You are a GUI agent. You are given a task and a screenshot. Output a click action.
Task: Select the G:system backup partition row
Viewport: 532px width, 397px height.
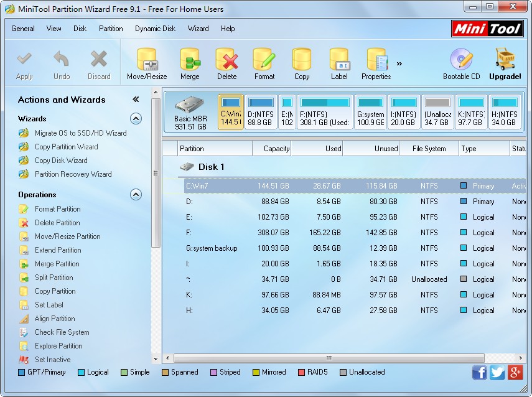[x=212, y=248]
